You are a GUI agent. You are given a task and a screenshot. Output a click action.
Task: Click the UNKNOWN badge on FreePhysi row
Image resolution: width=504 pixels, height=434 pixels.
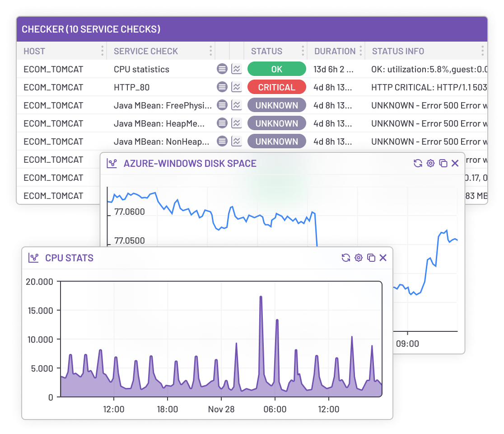[x=277, y=105]
